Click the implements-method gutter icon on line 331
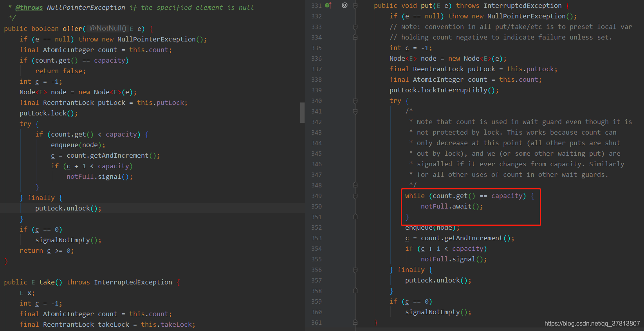Viewport: 644px width, 331px height. tap(328, 5)
